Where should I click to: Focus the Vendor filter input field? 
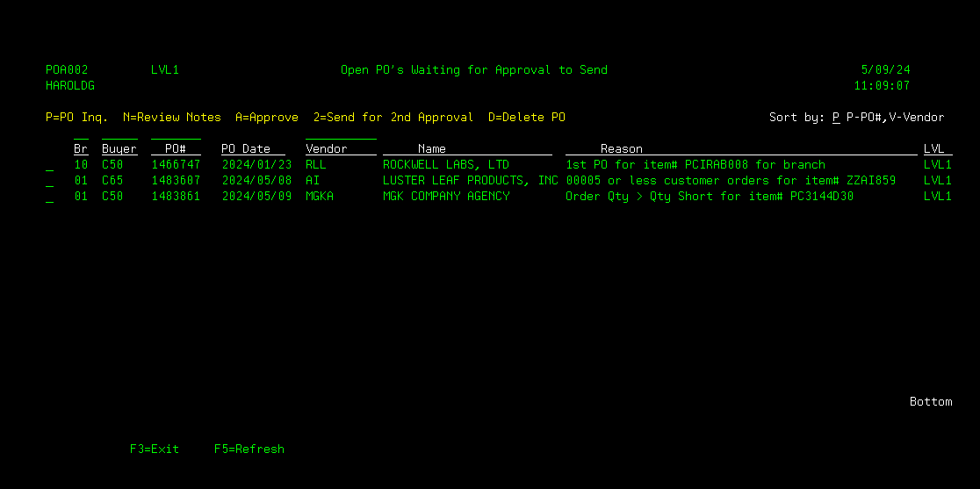click(x=341, y=134)
